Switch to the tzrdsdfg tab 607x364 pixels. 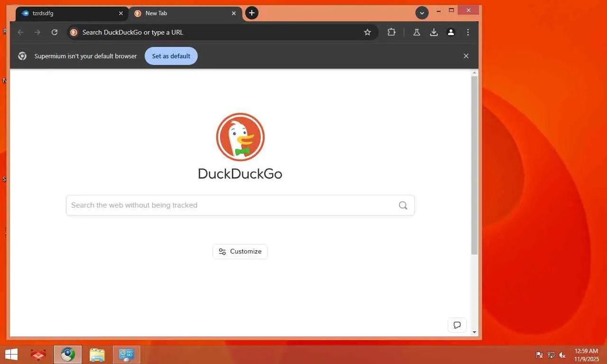point(71,13)
